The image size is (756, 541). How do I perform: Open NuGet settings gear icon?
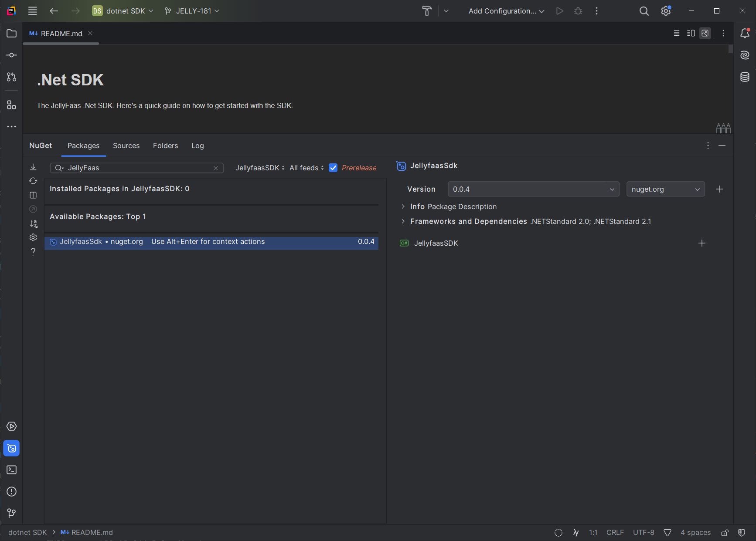click(33, 237)
